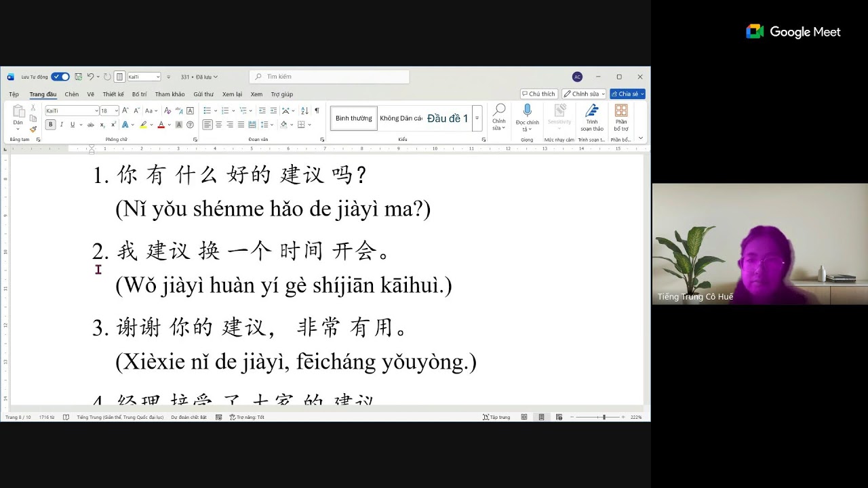Expand the Numbering list dropdown arrow
This screenshot has height=488, width=868.
[233, 110]
